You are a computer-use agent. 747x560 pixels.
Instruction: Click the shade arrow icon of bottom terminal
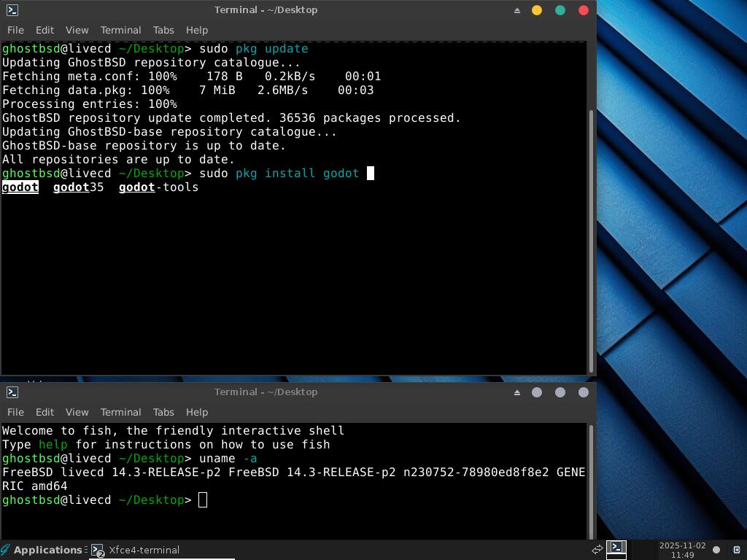517,392
